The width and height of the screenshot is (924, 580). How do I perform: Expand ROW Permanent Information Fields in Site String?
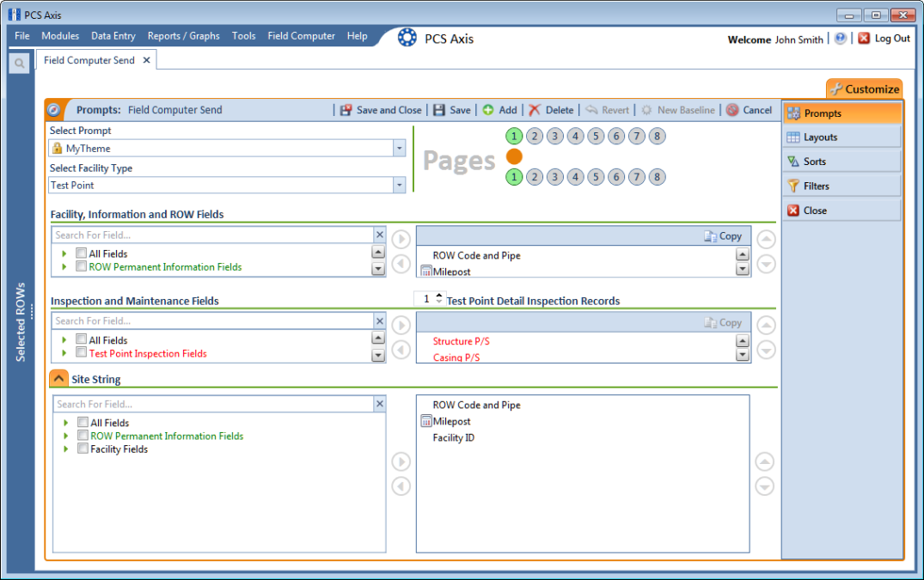66,436
